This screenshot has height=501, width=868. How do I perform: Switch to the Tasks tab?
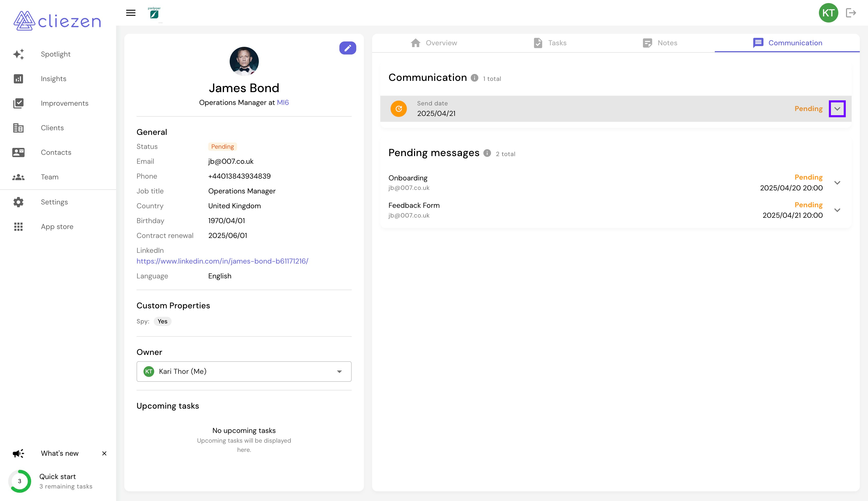[x=550, y=43]
